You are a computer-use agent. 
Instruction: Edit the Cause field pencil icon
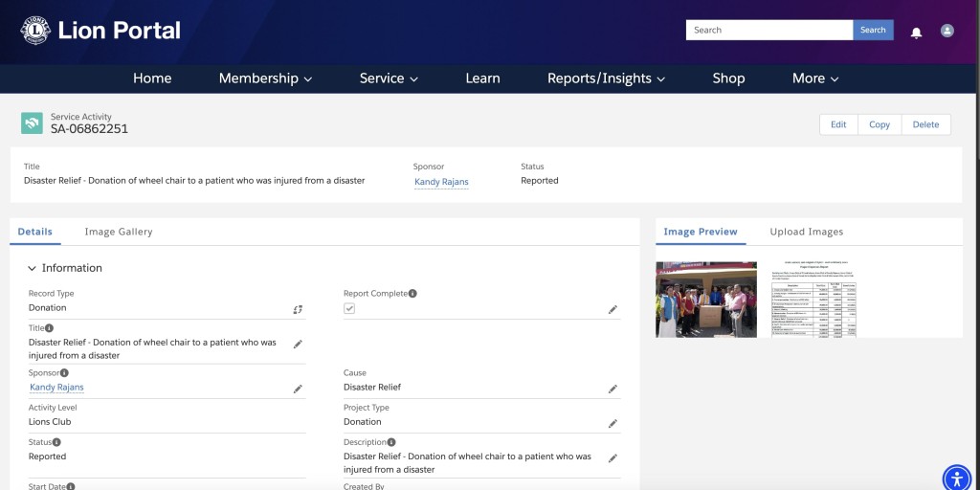pos(613,389)
